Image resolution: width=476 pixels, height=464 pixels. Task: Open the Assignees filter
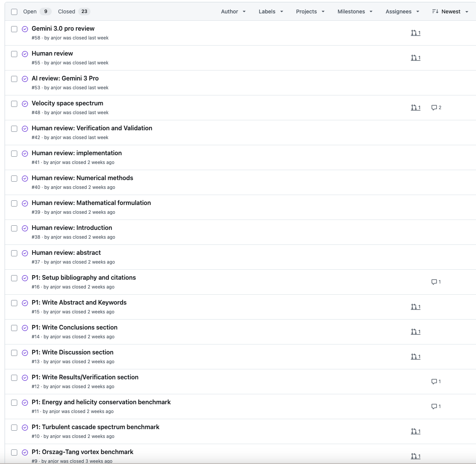coord(402,11)
